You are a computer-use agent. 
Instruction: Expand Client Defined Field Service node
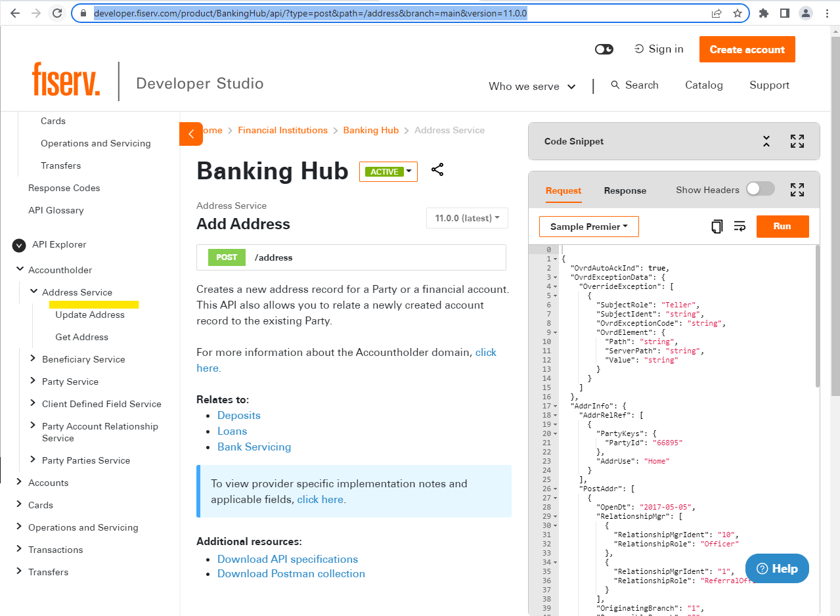[x=33, y=403]
